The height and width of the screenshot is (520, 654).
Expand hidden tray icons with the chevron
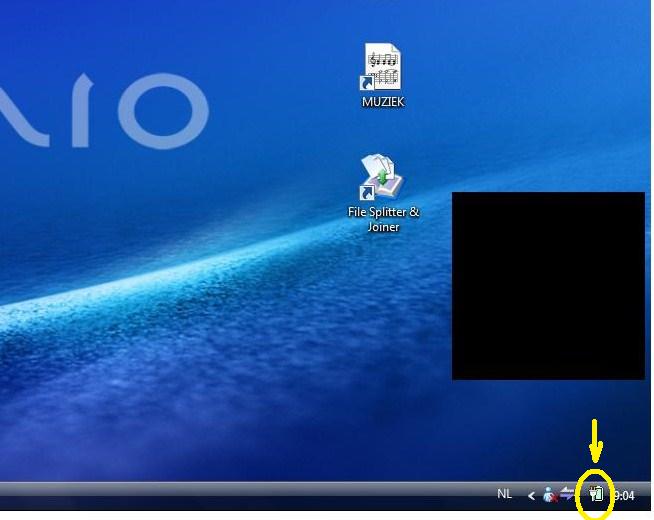tap(531, 496)
